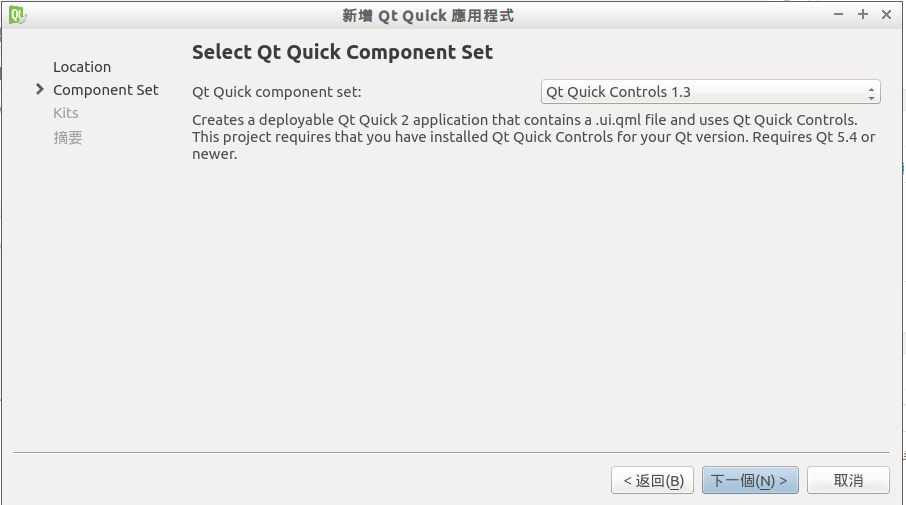The height and width of the screenshot is (505, 906).
Task: Proceed with the 下一個(N) button
Action: pyautogui.click(x=750, y=481)
